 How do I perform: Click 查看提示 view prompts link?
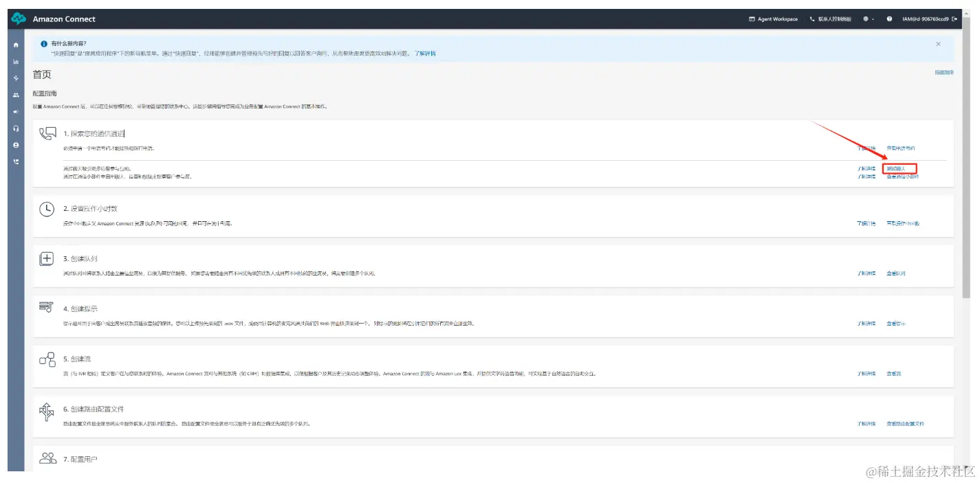(896, 324)
